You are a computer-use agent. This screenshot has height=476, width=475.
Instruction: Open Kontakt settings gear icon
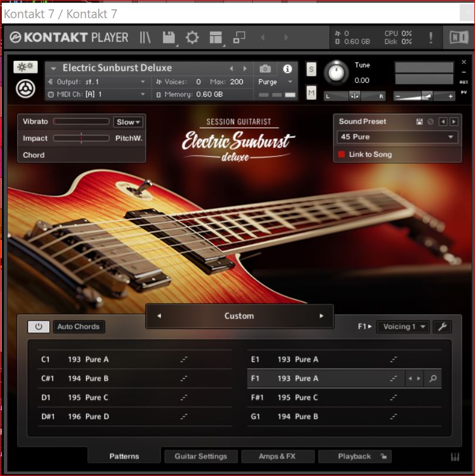coord(192,38)
